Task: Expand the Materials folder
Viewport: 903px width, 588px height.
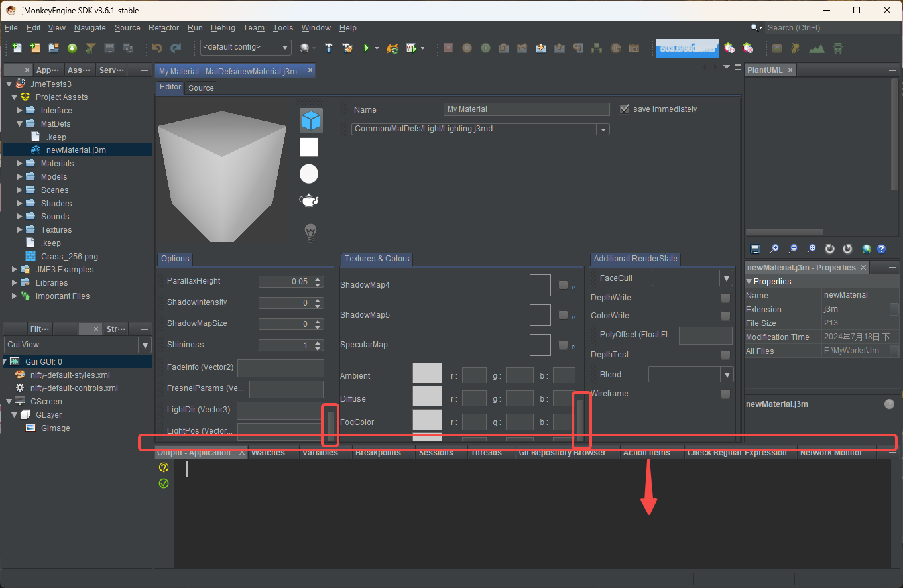Action: pyautogui.click(x=20, y=164)
